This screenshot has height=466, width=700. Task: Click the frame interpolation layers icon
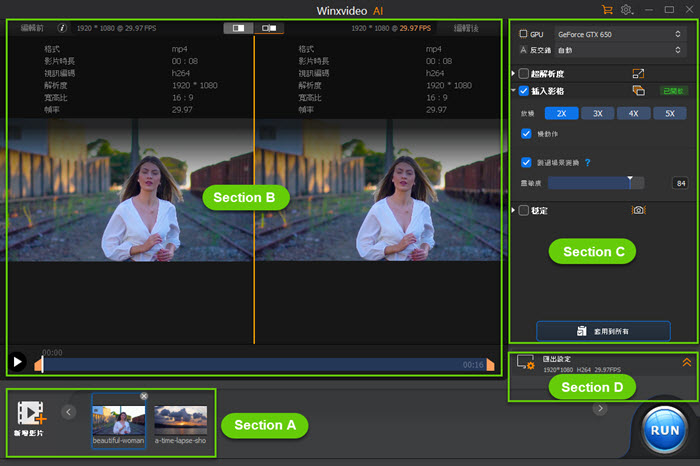(x=638, y=91)
